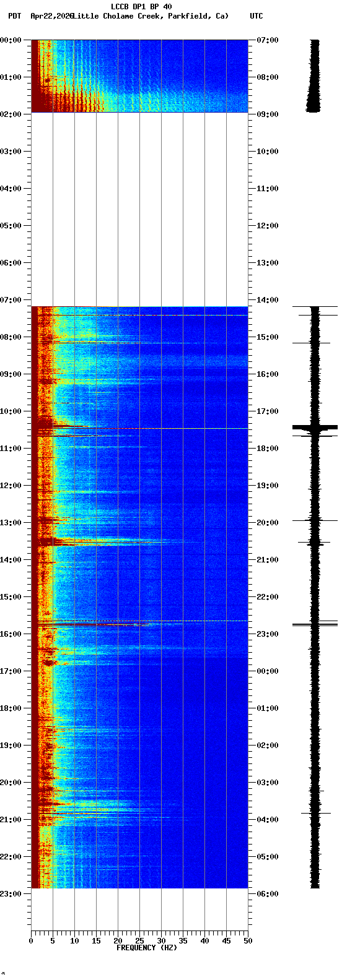The height and width of the screenshot is (980, 342).
Task: Click the UTC '14:00' time label
Action: pos(268,300)
